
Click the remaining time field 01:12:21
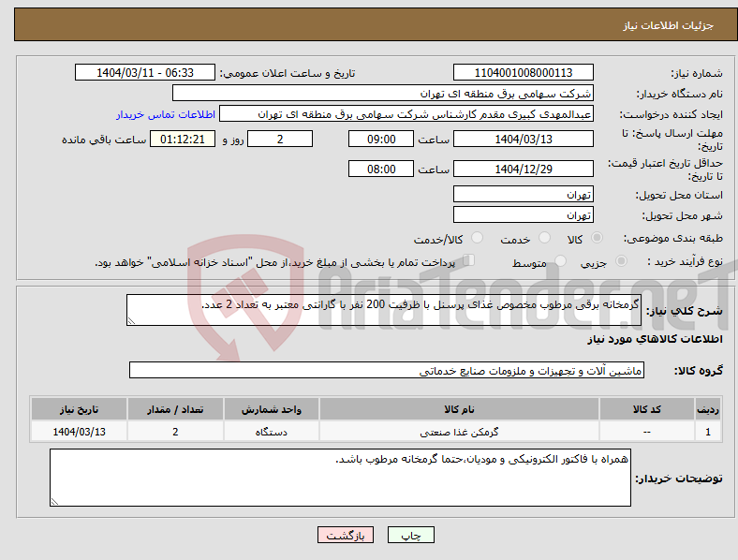coord(182,140)
